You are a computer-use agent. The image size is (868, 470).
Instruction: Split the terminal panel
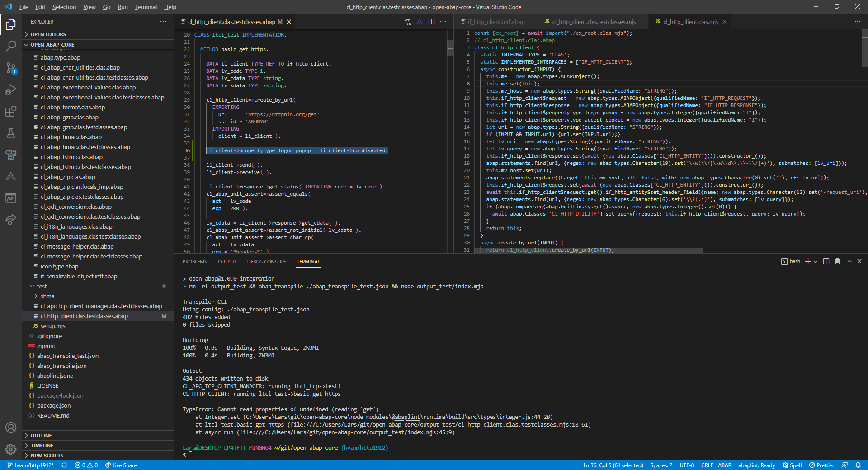tap(826, 262)
